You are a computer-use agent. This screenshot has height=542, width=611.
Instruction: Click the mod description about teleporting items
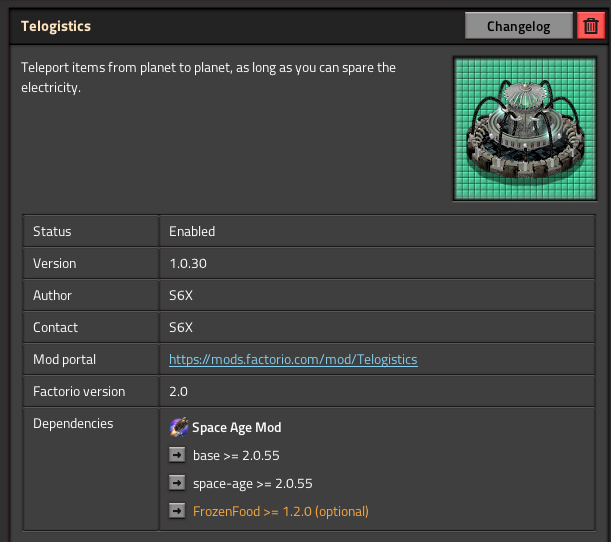208,77
